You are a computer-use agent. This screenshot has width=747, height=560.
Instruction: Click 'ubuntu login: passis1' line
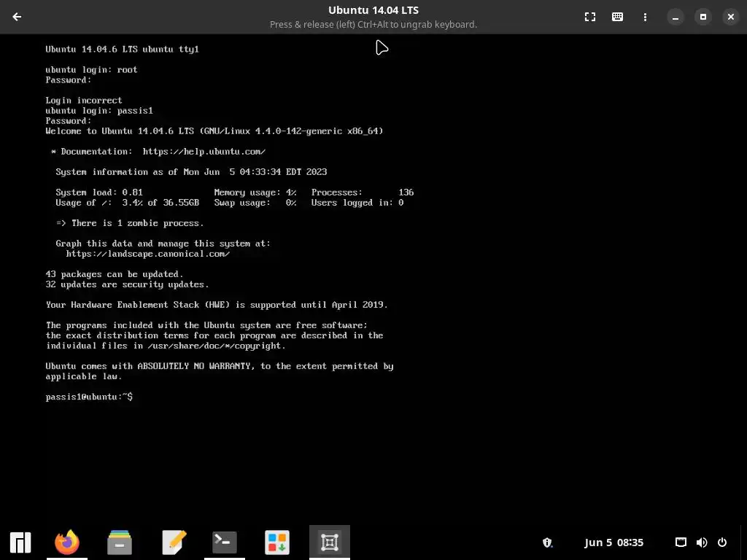[x=99, y=111]
